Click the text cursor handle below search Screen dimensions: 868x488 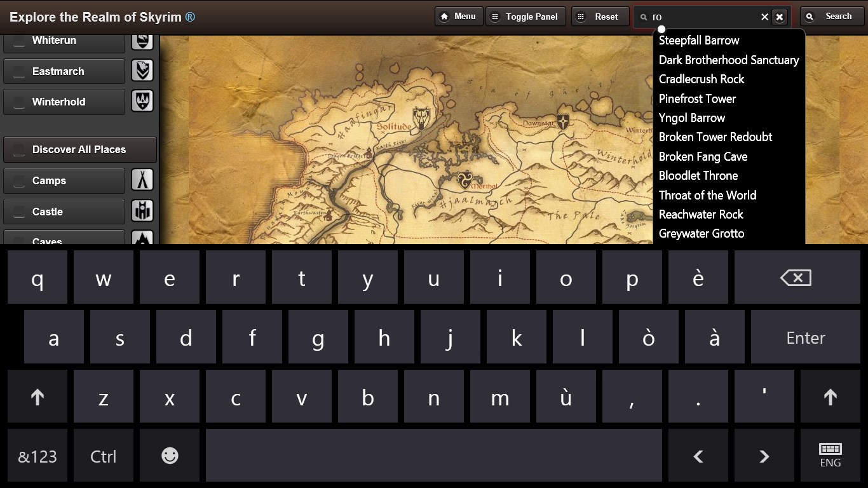[x=661, y=29]
